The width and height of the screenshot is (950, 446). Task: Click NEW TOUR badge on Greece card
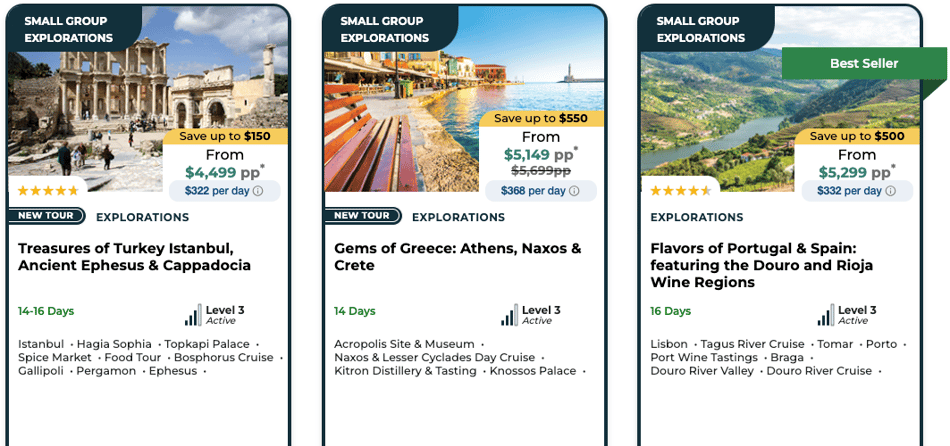(x=362, y=216)
